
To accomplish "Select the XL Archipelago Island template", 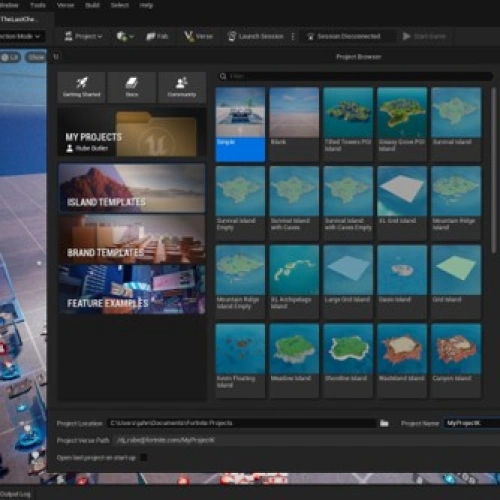I will coord(294,282).
